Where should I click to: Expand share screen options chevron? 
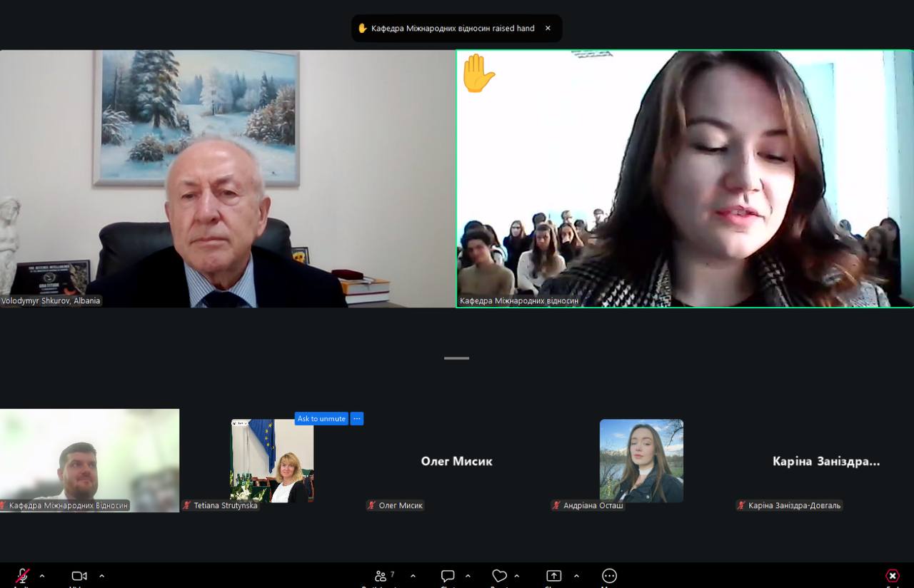pos(576,576)
